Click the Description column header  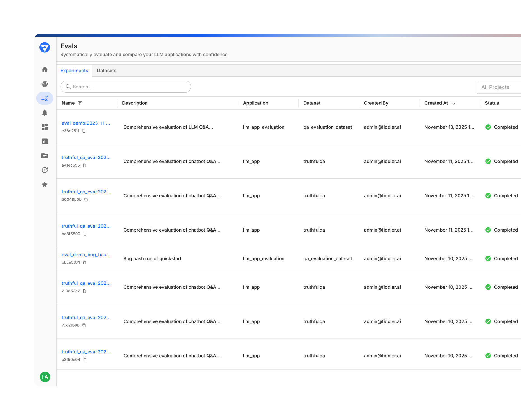click(135, 103)
